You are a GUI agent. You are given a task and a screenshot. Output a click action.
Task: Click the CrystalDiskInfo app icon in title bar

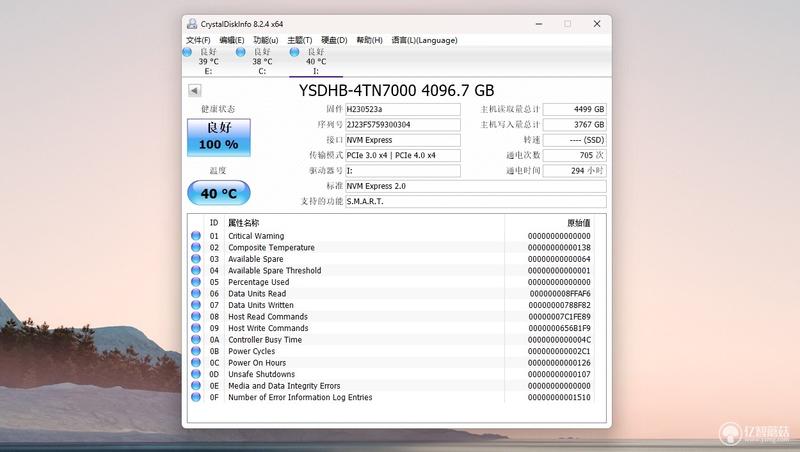[192, 24]
